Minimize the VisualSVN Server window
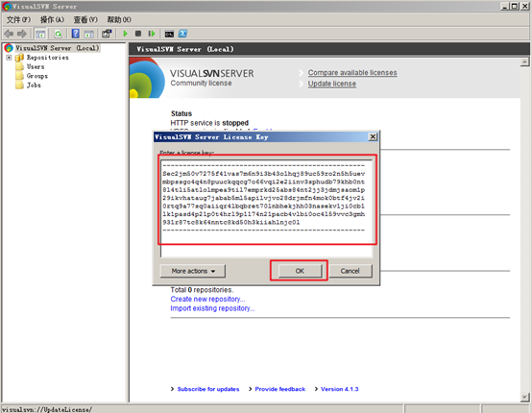 (x=505, y=6)
